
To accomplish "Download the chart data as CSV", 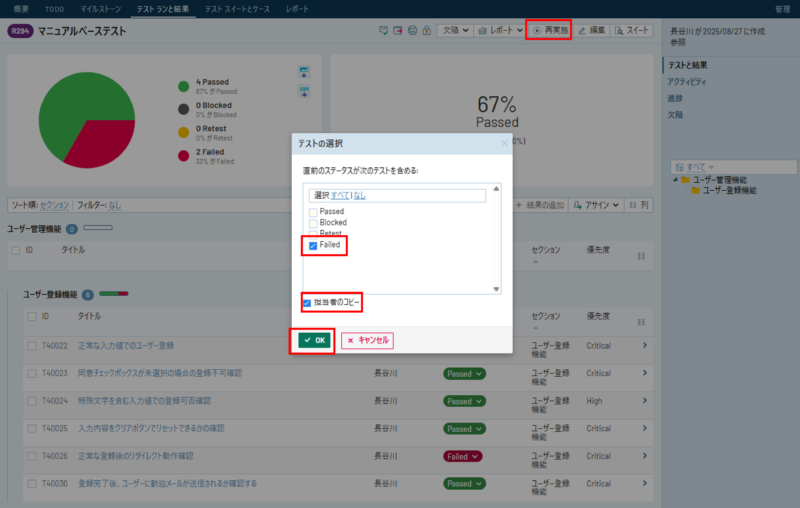I will 304,91.
